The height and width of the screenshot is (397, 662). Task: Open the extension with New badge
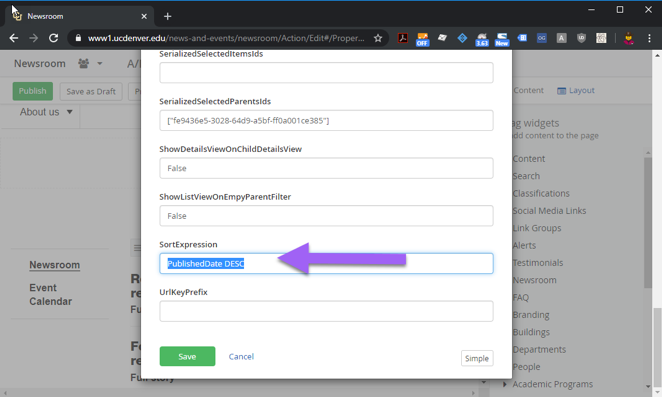pyautogui.click(x=502, y=39)
